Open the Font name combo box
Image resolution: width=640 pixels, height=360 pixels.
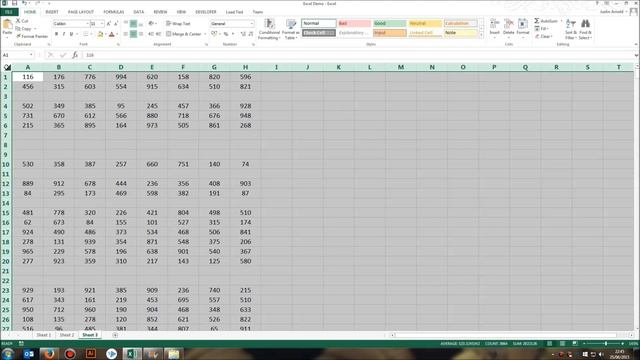click(71, 24)
